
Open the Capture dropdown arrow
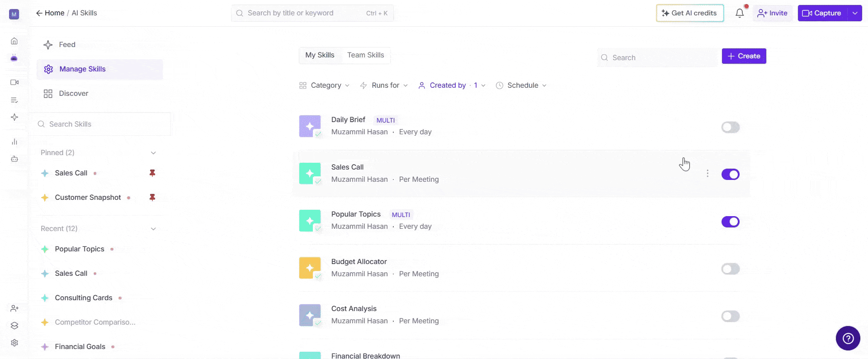point(855,13)
